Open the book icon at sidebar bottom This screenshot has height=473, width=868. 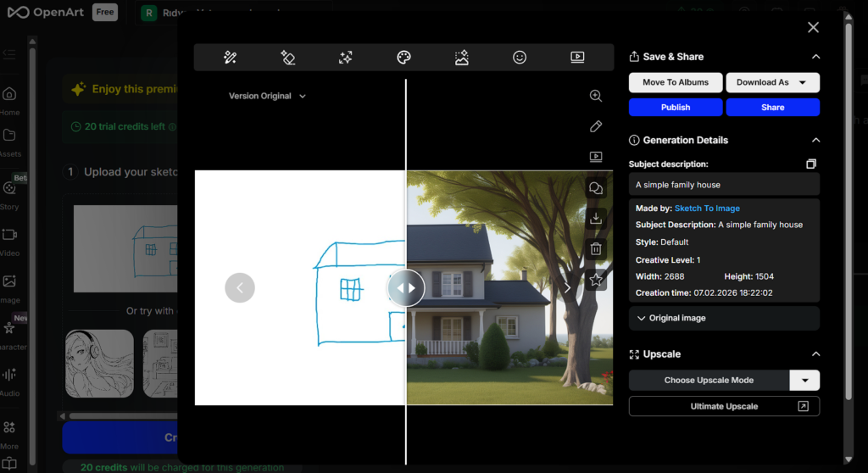coord(9,464)
